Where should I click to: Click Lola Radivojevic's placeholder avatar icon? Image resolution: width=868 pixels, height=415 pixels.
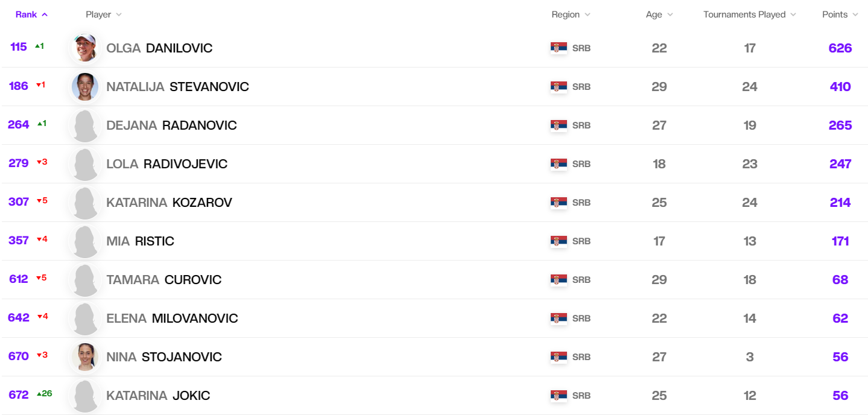tap(85, 164)
